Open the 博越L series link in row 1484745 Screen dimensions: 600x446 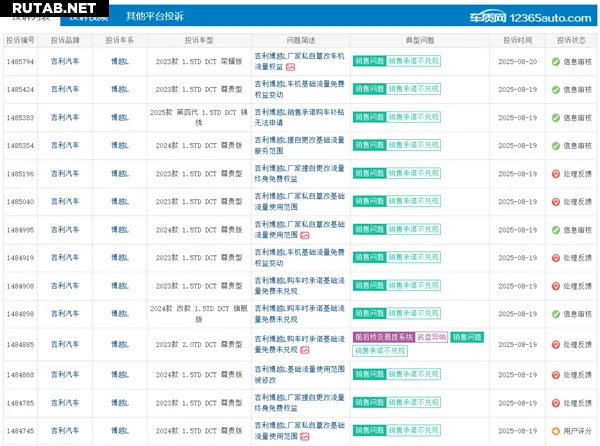click(x=120, y=431)
